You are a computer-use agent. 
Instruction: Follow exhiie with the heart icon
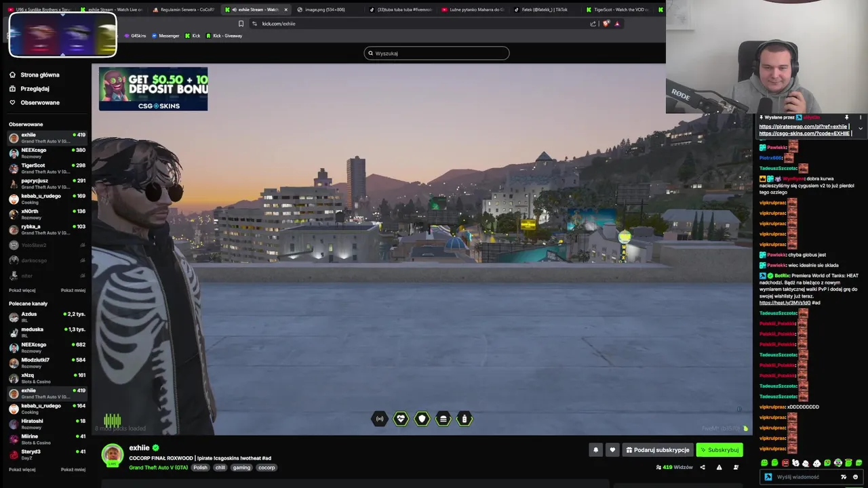pyautogui.click(x=612, y=450)
